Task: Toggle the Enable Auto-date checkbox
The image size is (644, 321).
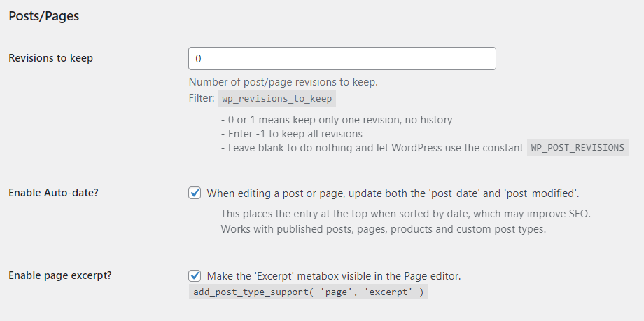Action: coord(195,193)
